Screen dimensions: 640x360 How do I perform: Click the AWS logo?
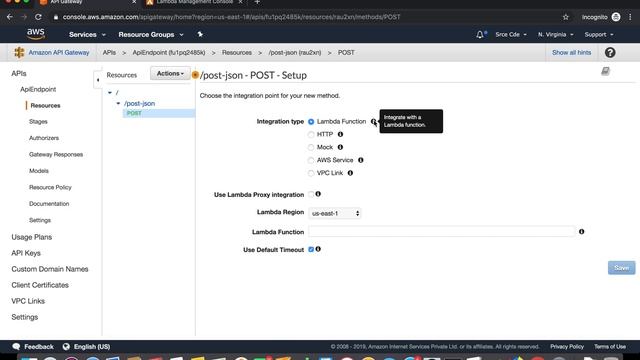(x=36, y=34)
